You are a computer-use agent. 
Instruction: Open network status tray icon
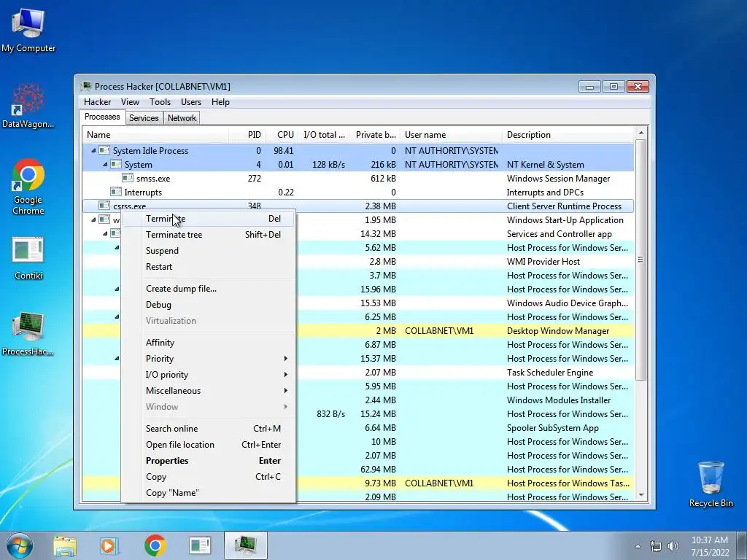pyautogui.click(x=656, y=547)
